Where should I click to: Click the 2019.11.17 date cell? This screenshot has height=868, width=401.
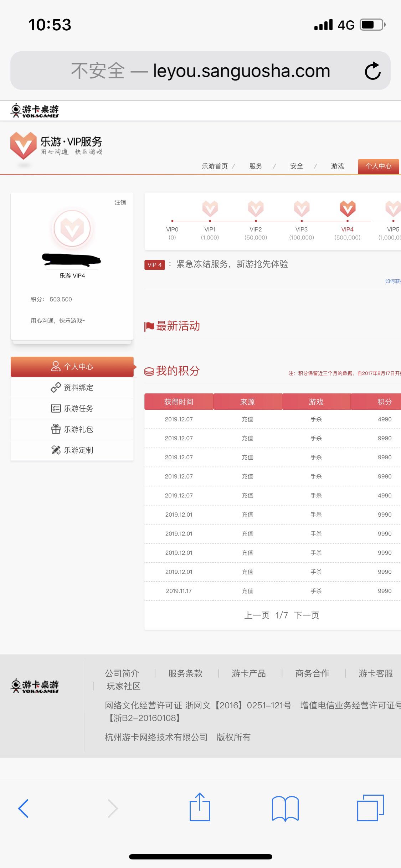point(179,591)
